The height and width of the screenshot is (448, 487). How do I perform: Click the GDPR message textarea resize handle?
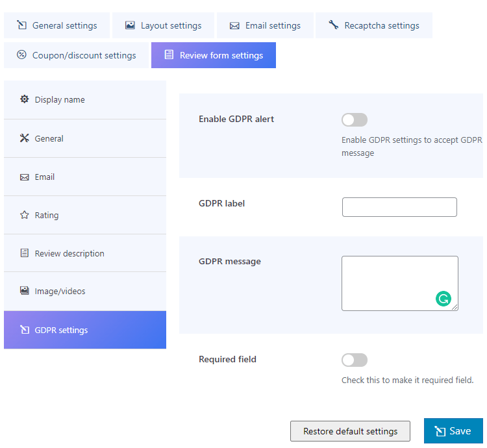[455, 307]
